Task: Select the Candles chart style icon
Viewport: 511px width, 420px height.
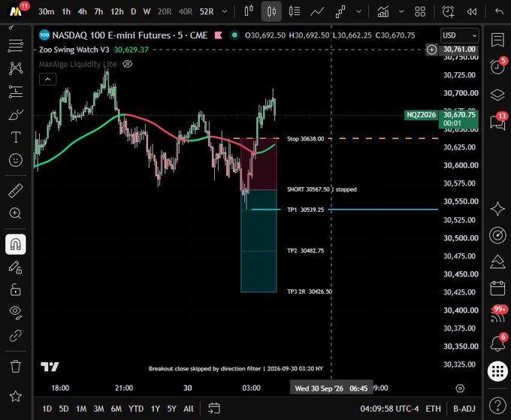Action: click(271, 11)
